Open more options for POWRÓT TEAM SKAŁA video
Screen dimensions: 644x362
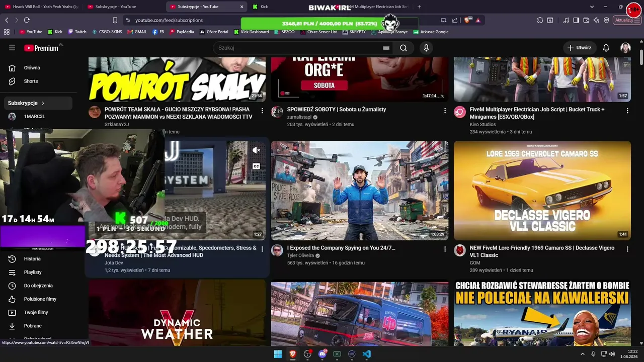[262, 110]
